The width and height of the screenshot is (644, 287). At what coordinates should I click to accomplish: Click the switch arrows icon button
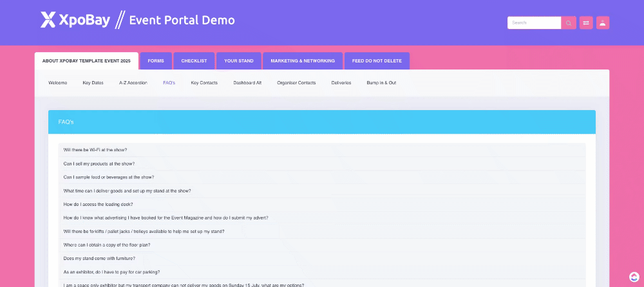[586, 23]
